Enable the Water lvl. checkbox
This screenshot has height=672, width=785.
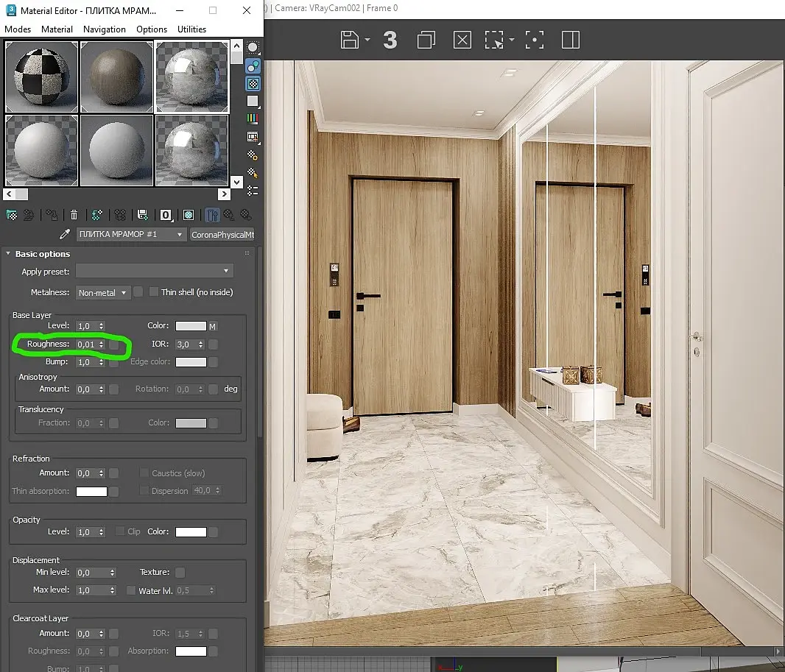[131, 590]
